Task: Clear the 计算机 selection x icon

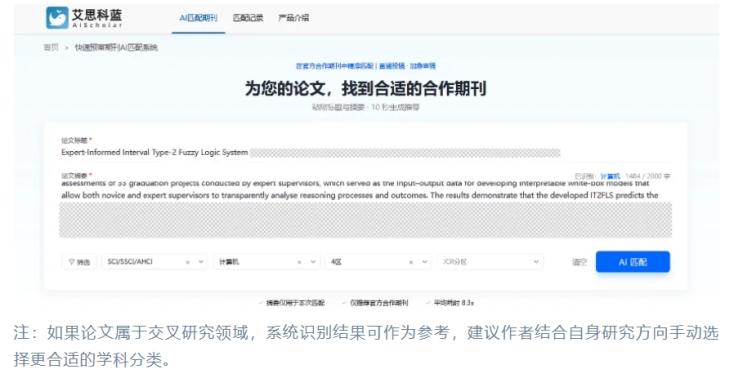Action: click(x=300, y=262)
